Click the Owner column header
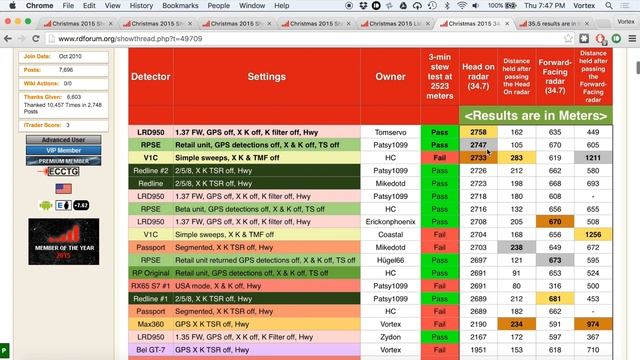Screen dimensions: 640x360 pos(390,77)
